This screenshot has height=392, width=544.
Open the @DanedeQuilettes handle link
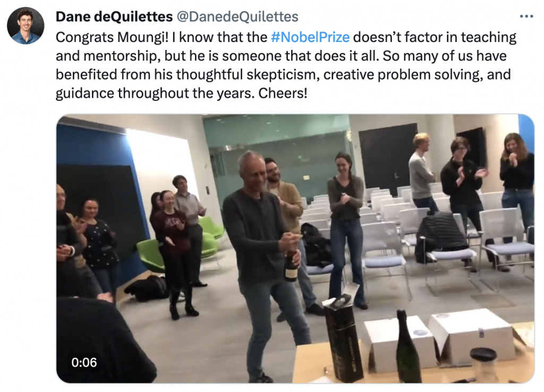pos(237,17)
